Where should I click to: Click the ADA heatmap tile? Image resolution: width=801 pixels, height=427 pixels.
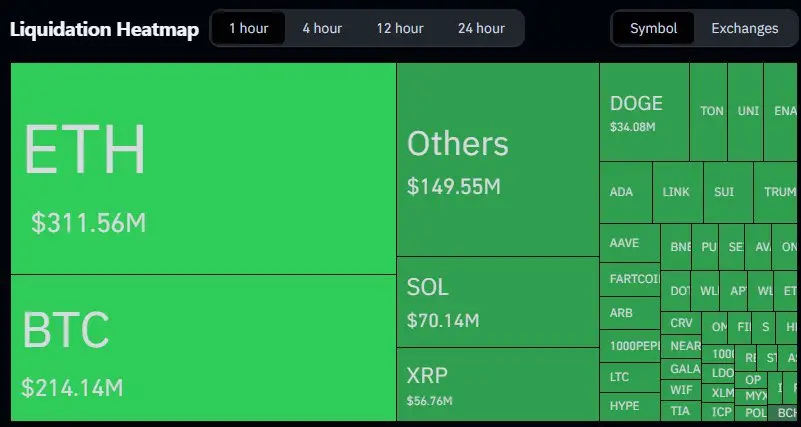pyautogui.click(x=621, y=191)
